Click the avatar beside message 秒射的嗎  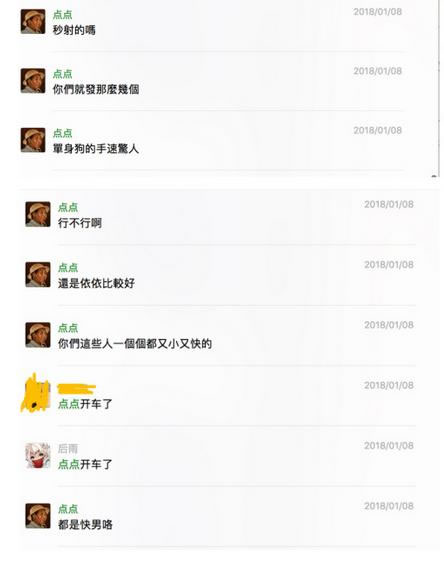pos(33,21)
